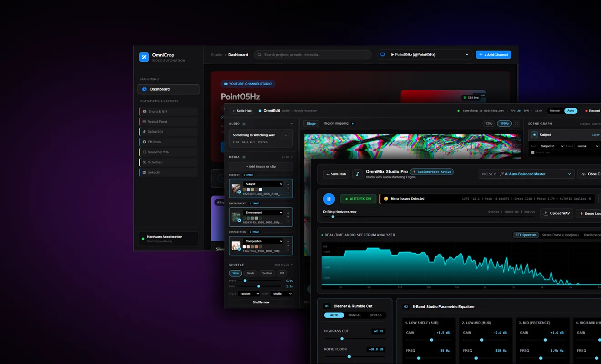The image size is (601, 364).
Task: Click the code brackets icon beside Oboe
Action: point(583,174)
